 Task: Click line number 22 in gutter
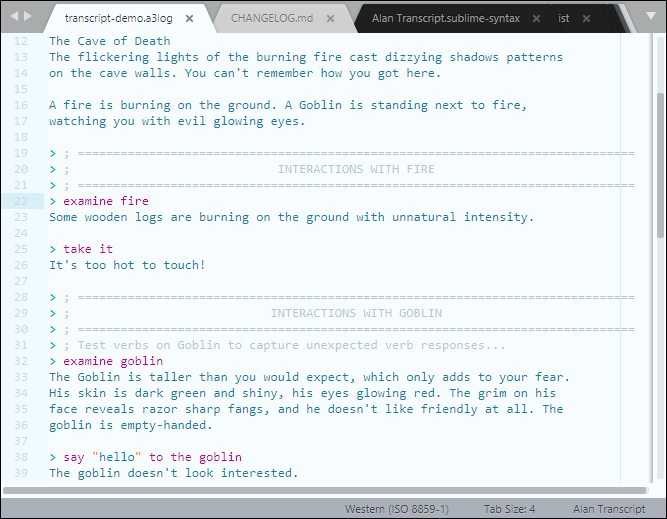[x=20, y=201]
